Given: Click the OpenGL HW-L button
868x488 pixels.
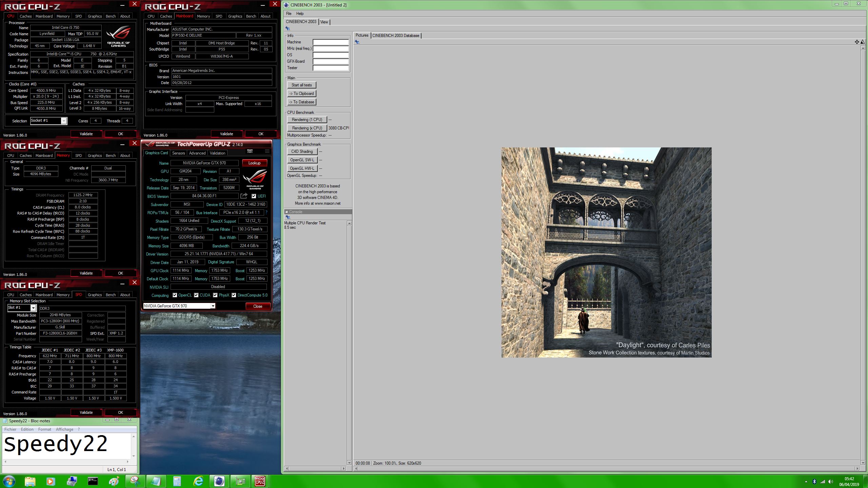Looking at the screenshot, I should 302,168.
